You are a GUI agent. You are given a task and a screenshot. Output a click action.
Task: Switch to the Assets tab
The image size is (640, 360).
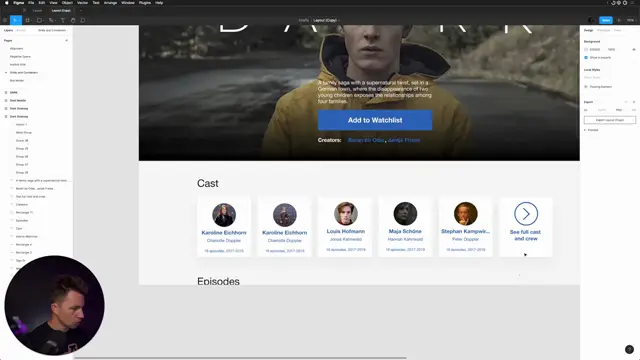click(21, 30)
